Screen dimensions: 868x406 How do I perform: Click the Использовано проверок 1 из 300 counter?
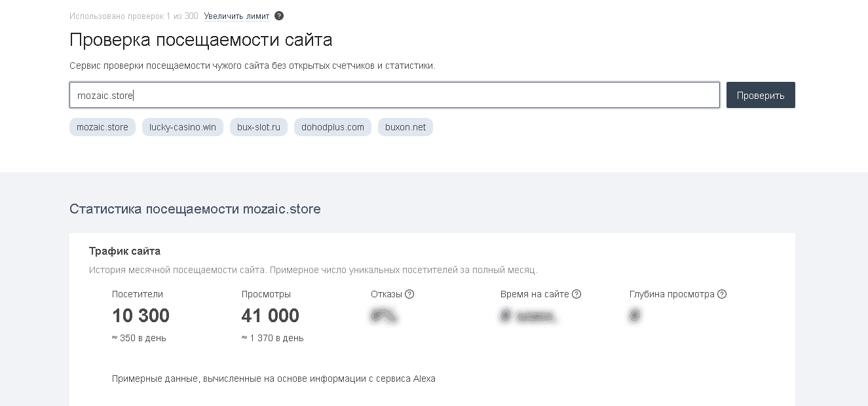pos(134,16)
